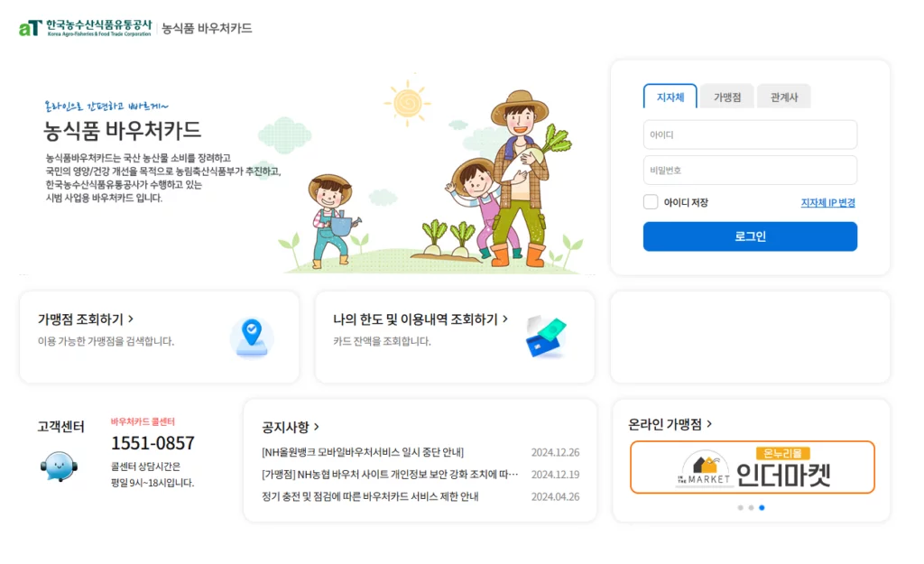The height and width of the screenshot is (564, 924).
Task: Select the first banner carousel dot
Action: 740,507
